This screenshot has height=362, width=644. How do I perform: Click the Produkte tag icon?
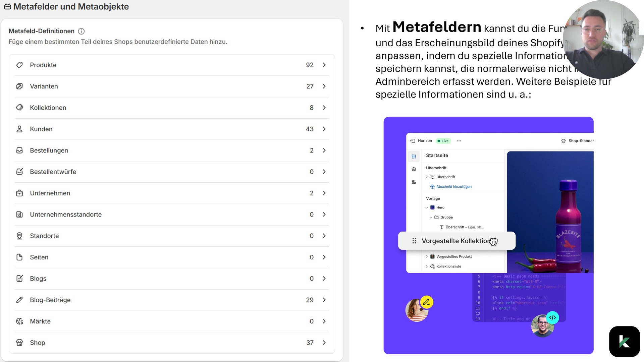point(19,65)
